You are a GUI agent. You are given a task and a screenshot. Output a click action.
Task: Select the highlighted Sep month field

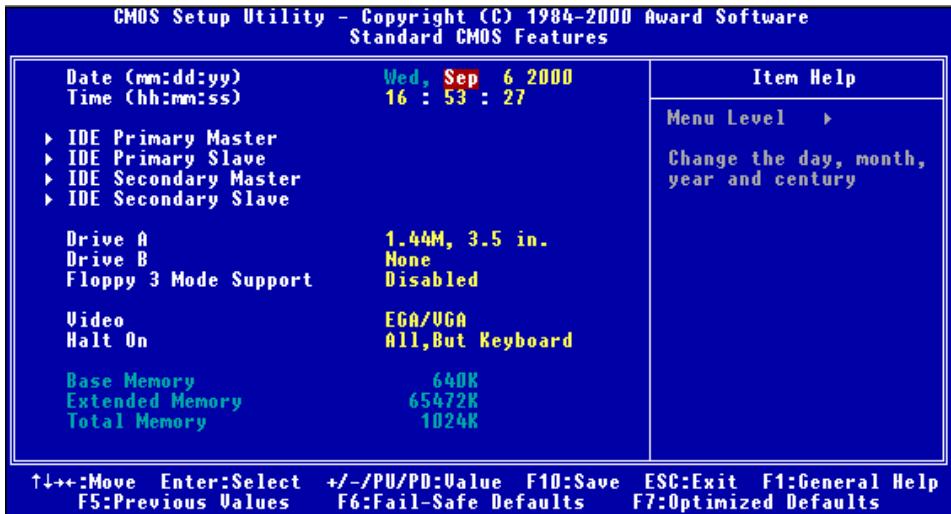tap(461, 78)
